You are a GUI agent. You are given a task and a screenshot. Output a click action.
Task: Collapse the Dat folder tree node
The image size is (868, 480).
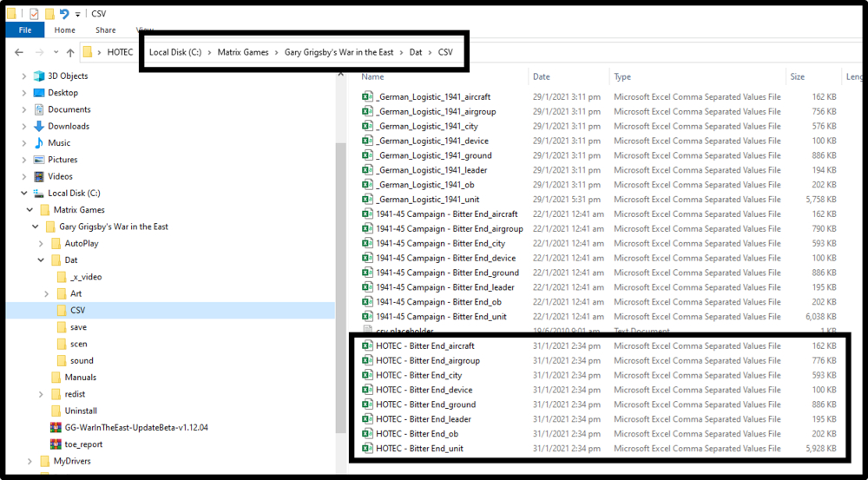[x=41, y=260]
